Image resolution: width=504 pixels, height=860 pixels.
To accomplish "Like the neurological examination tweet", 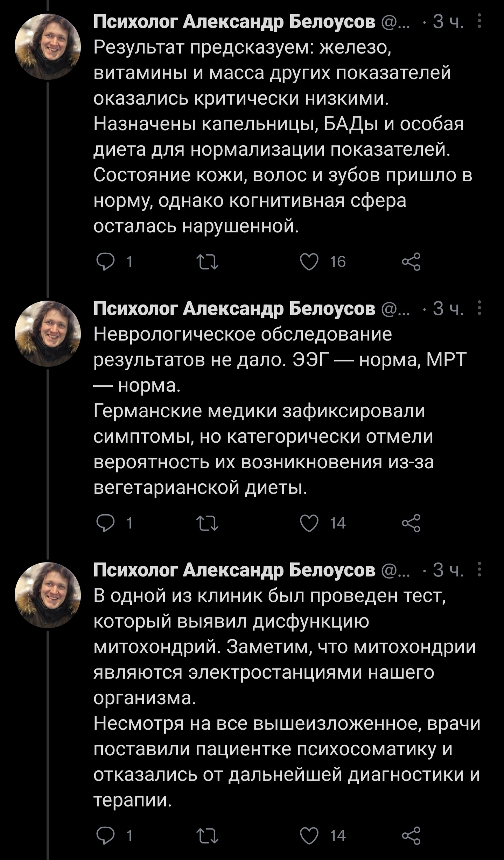I will (310, 523).
